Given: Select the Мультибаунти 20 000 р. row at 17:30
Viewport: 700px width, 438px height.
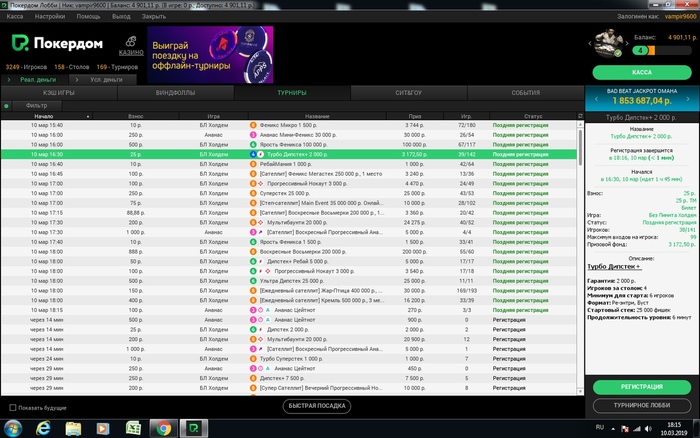Looking at the screenshot, I should [289, 222].
